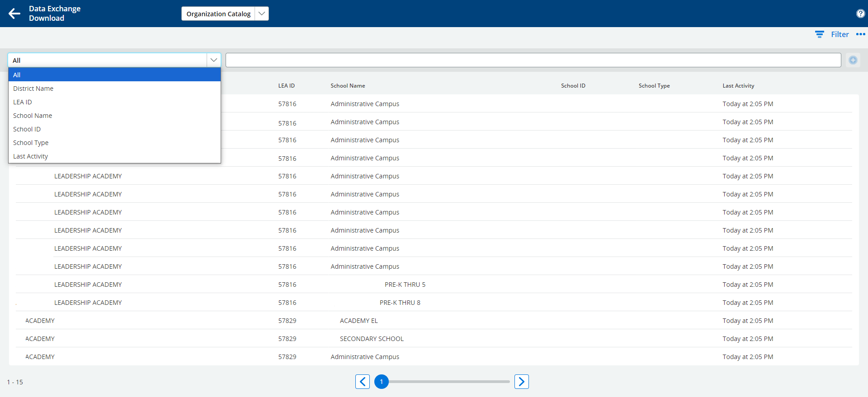868x397 pixels.
Task: Select District Name from the dropdown list
Action: pyautogui.click(x=33, y=89)
